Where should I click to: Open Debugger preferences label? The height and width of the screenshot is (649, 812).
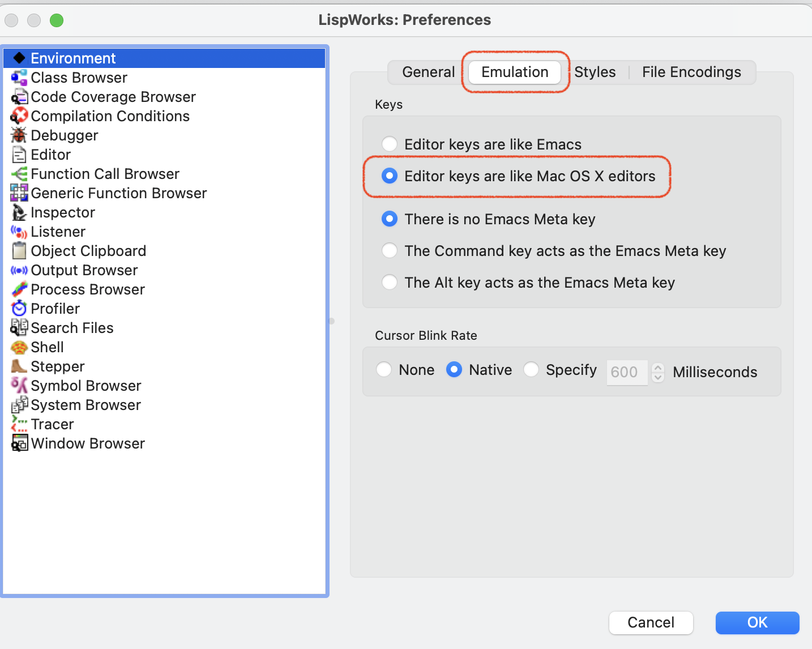65,135
